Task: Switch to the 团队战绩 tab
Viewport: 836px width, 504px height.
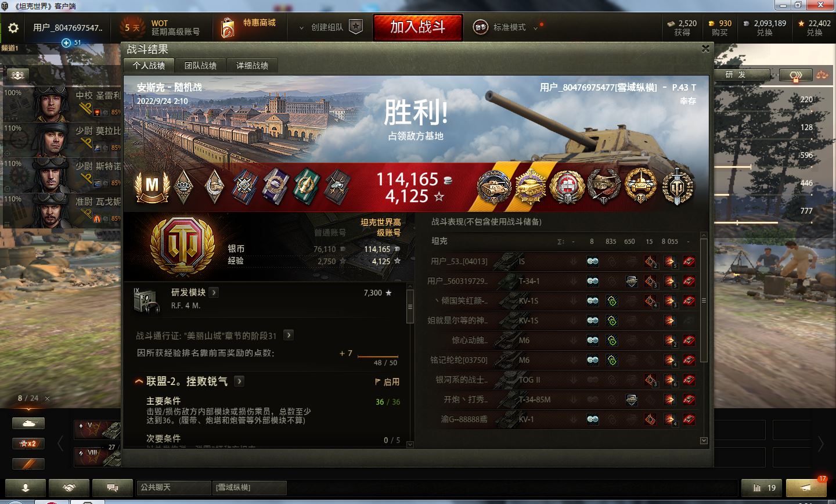Action: click(200, 66)
